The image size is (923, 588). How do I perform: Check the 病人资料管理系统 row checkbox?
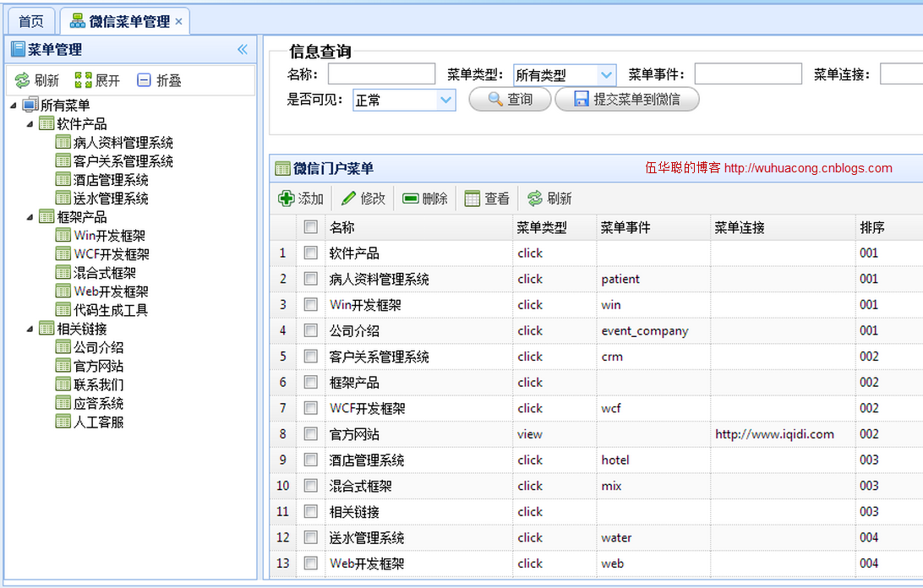[311, 279]
